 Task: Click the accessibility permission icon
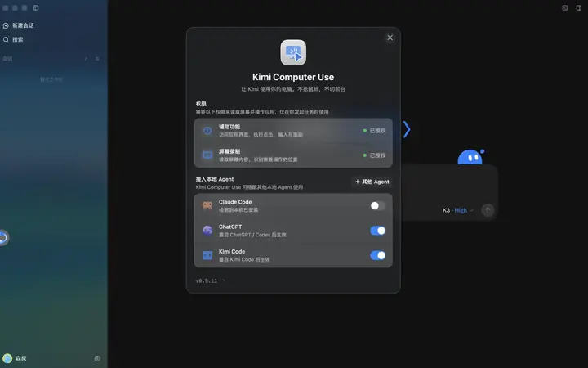point(207,131)
